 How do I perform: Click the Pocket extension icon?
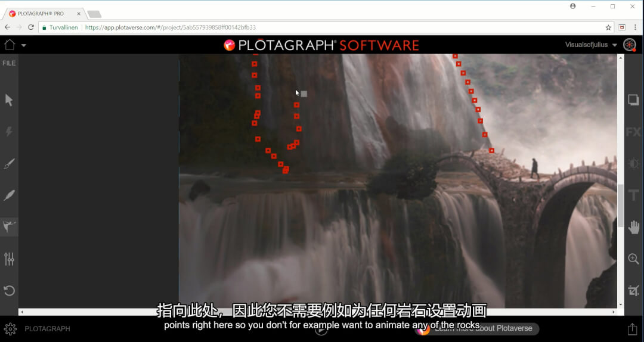click(x=622, y=27)
